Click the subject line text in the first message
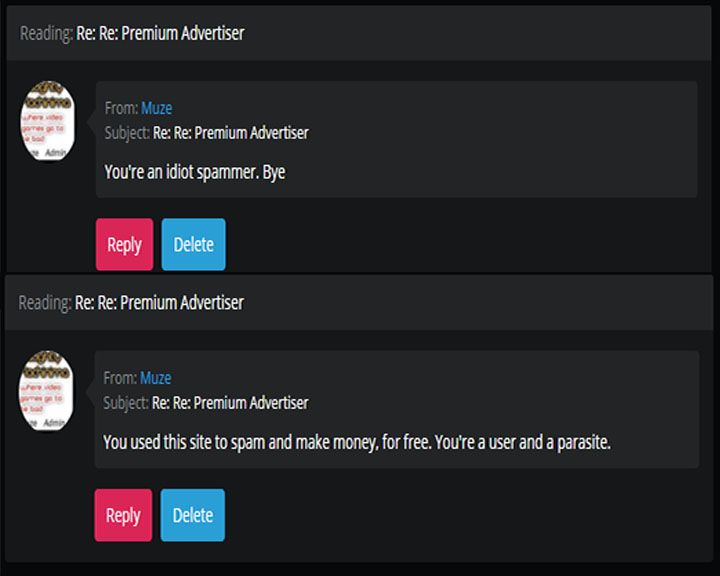 pos(230,133)
